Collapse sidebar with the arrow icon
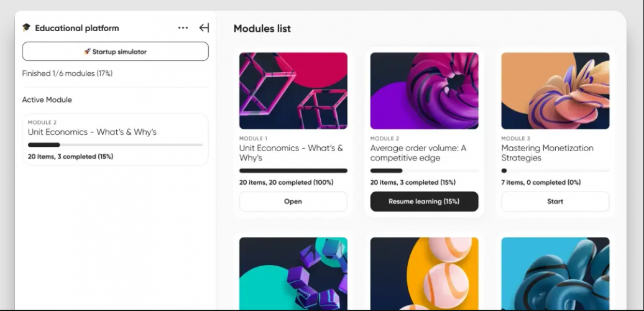 [x=204, y=28]
